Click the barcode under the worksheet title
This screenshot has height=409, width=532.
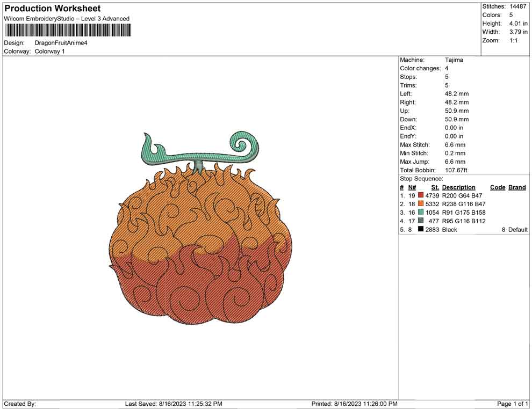pyautogui.click(x=68, y=30)
